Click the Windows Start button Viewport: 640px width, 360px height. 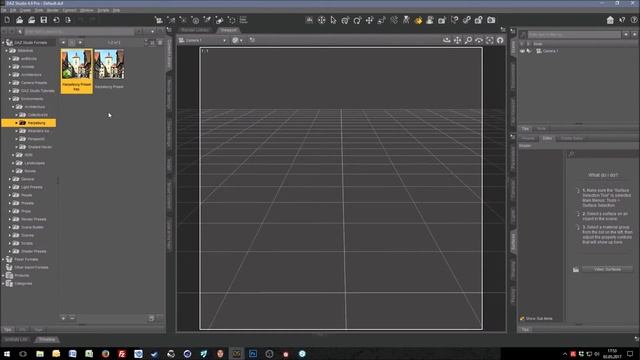pyautogui.click(x=7, y=353)
